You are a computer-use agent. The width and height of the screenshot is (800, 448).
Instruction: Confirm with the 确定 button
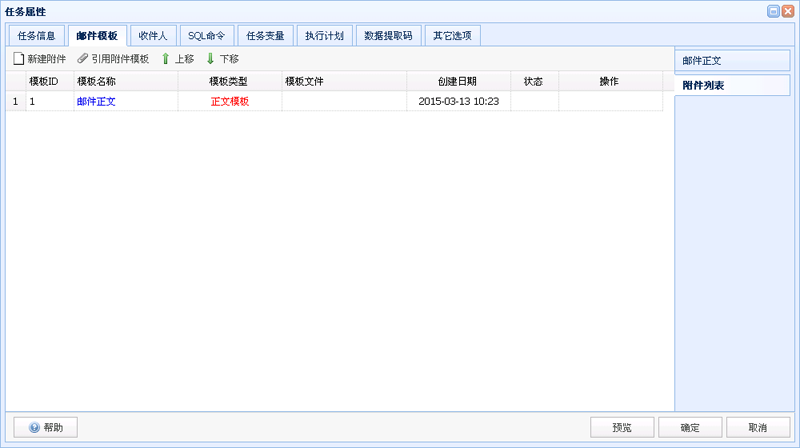pyautogui.click(x=690, y=427)
